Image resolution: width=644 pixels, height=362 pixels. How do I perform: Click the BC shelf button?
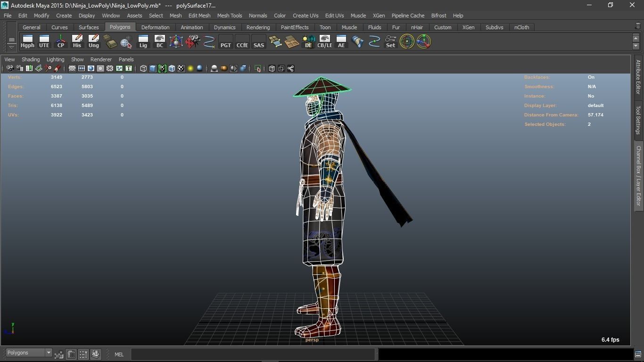(x=159, y=41)
